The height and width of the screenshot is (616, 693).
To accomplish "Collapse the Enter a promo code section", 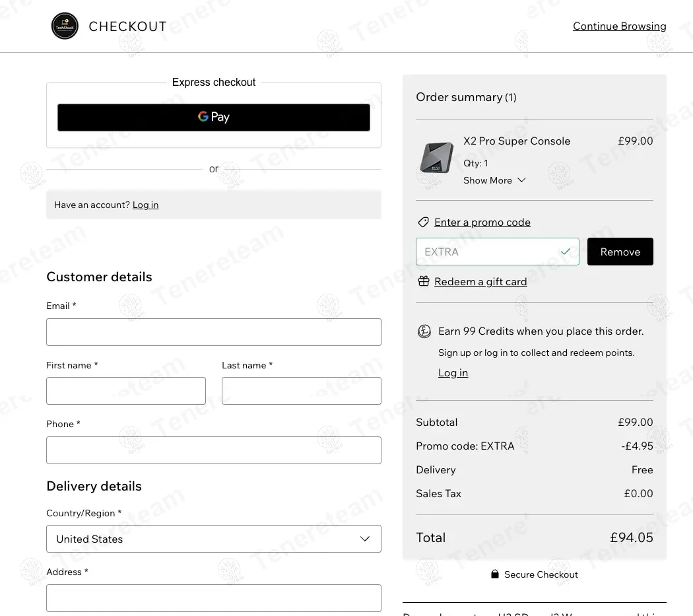I will coord(482,222).
